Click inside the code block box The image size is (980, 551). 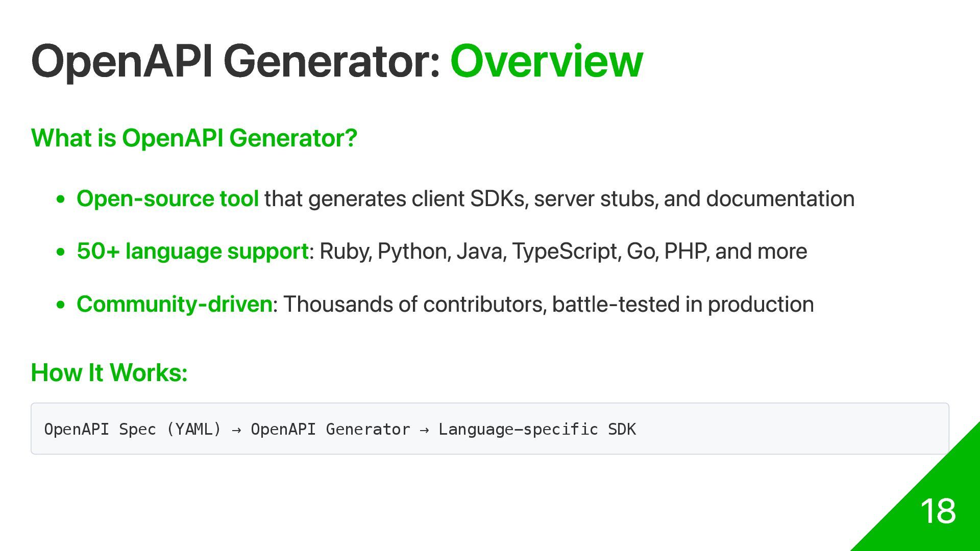point(489,429)
